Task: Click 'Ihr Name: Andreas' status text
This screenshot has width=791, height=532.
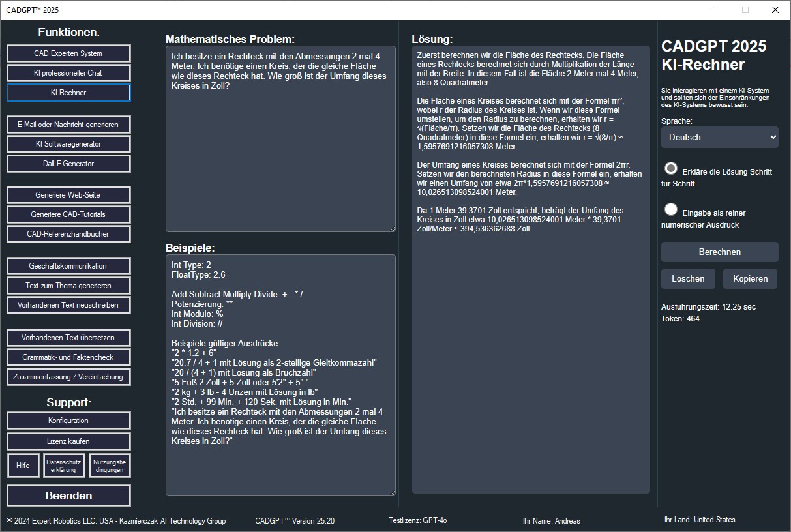Action: (551, 521)
